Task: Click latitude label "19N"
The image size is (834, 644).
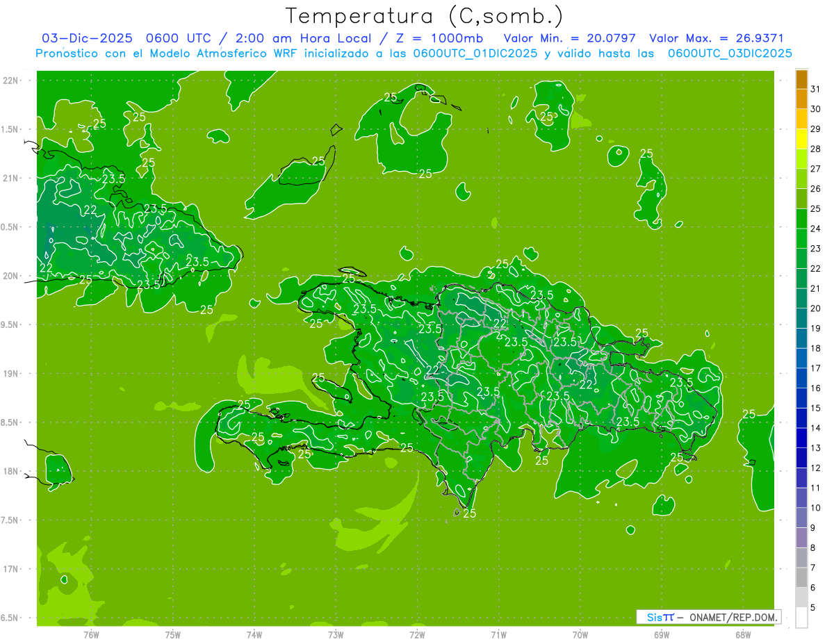Action: [11, 374]
